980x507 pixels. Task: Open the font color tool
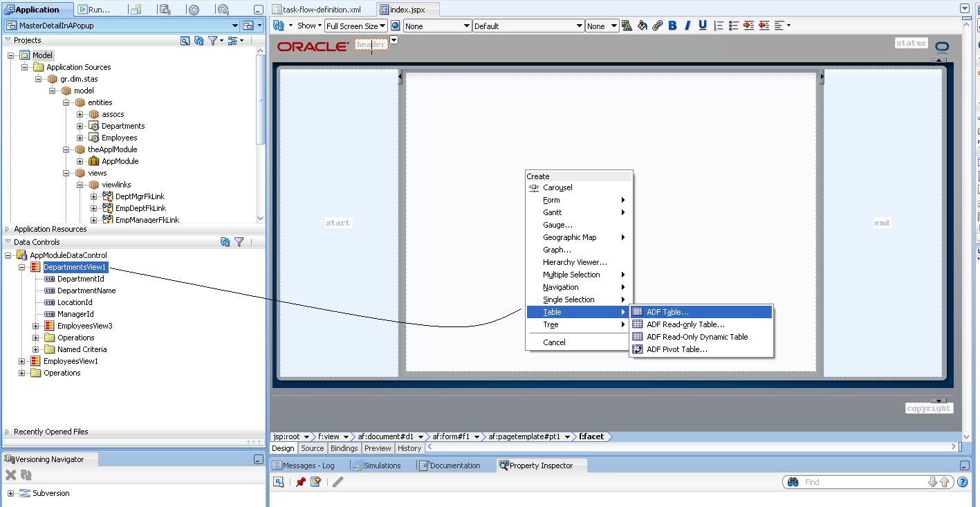click(627, 25)
